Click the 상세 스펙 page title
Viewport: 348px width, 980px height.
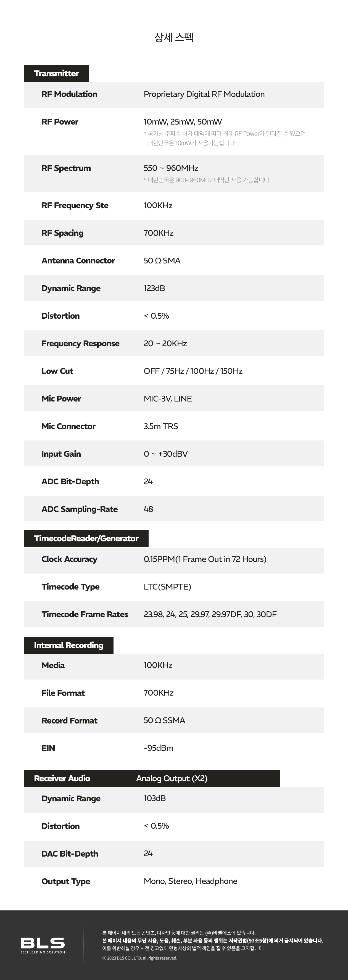tap(174, 37)
